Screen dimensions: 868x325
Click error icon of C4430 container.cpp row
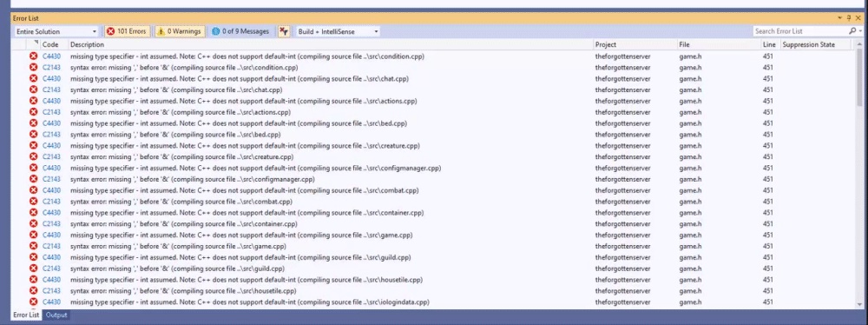coord(33,212)
